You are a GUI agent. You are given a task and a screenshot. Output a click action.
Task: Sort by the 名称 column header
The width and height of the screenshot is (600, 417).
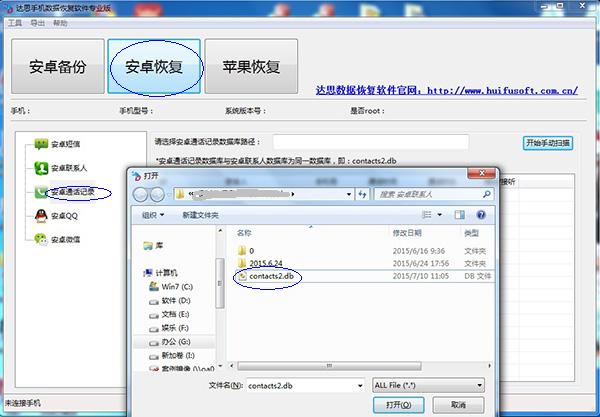(x=244, y=233)
